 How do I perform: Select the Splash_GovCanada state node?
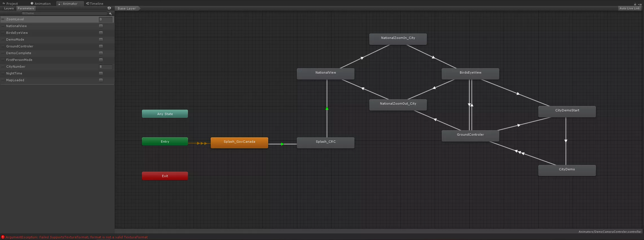(239, 142)
